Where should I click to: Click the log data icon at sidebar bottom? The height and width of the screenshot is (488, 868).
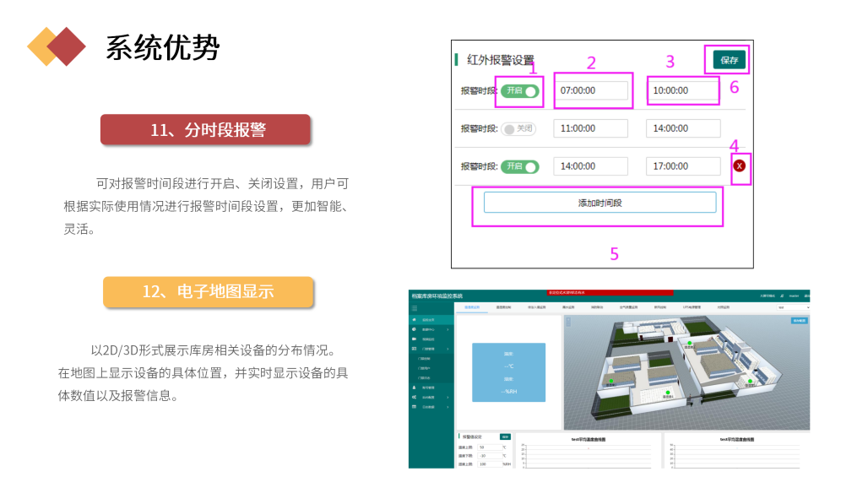tap(415, 405)
